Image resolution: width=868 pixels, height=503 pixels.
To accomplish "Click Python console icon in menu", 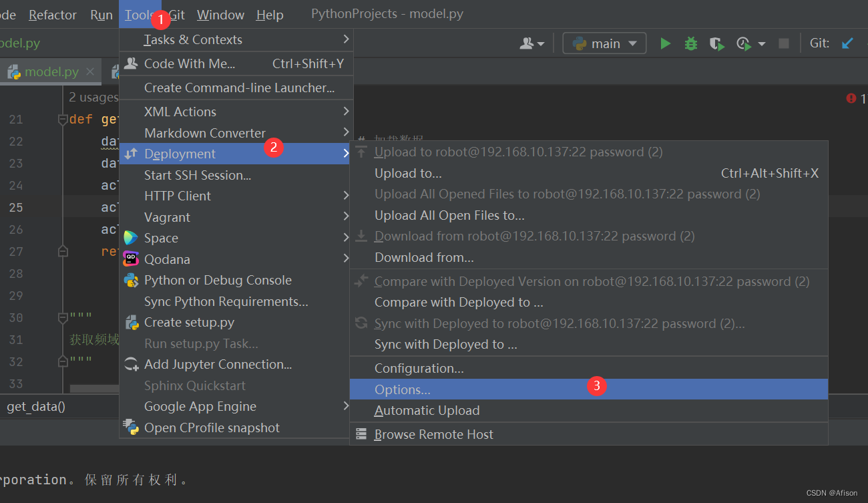I will click(131, 280).
